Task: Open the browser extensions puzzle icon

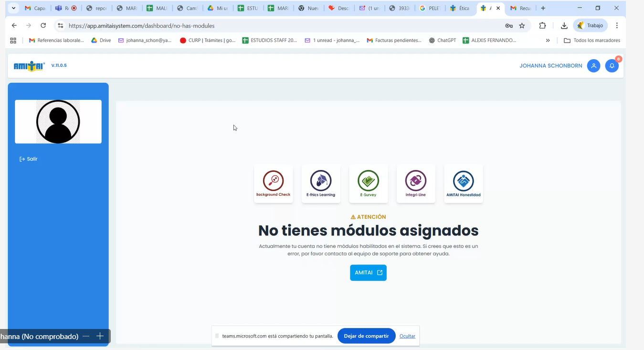Action: tap(542, 26)
